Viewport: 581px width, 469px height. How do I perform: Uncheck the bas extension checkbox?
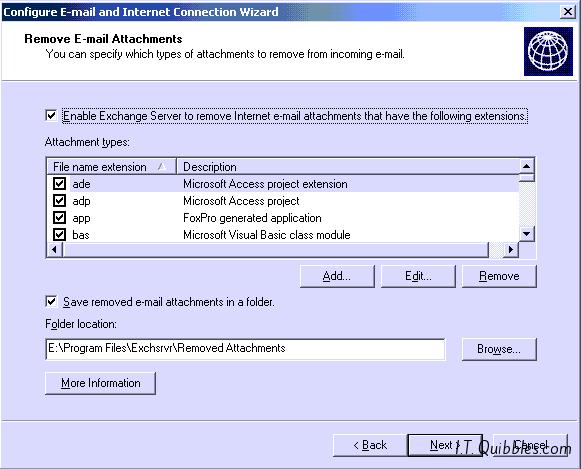pyautogui.click(x=59, y=234)
